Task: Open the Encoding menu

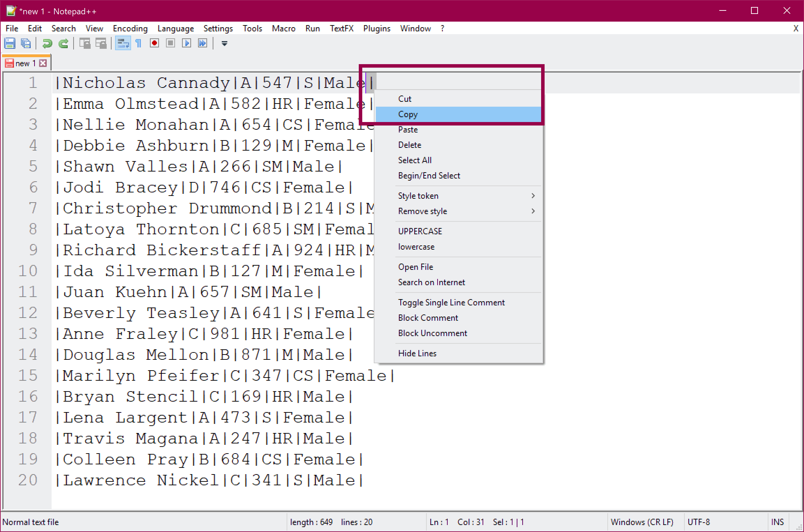Action: click(130, 28)
